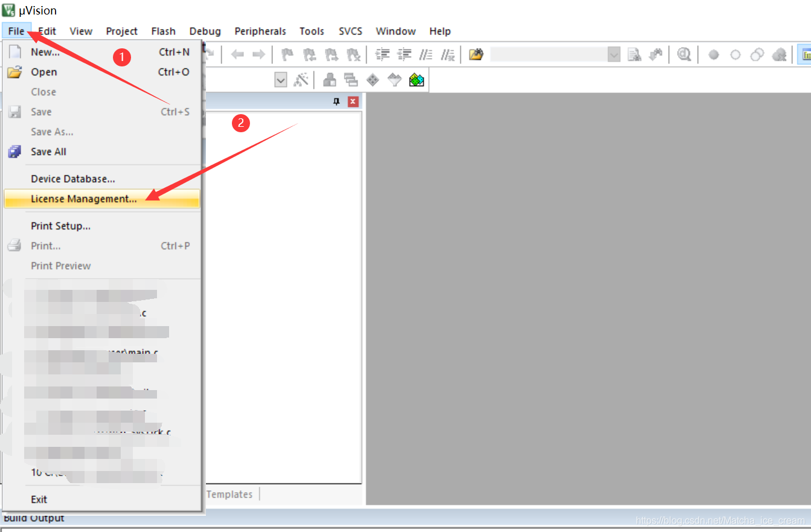This screenshot has width=811, height=532.
Task: Open Find in Files
Action: pos(476,54)
